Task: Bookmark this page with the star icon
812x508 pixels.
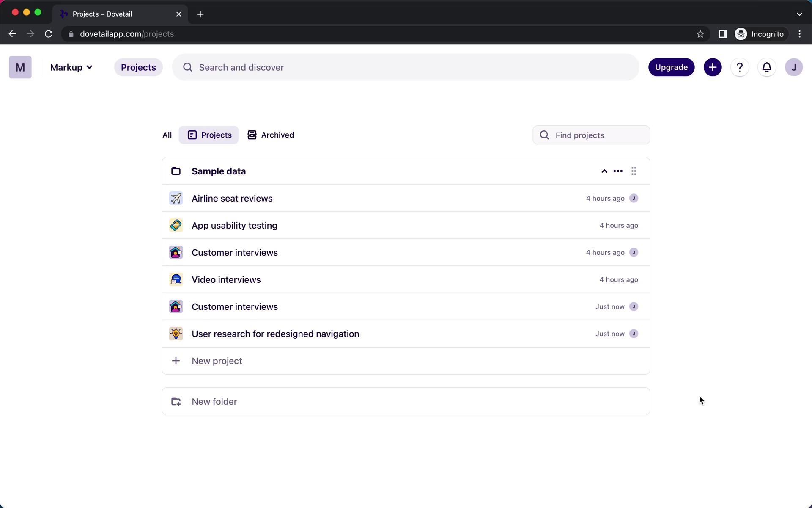Action: click(x=700, y=34)
